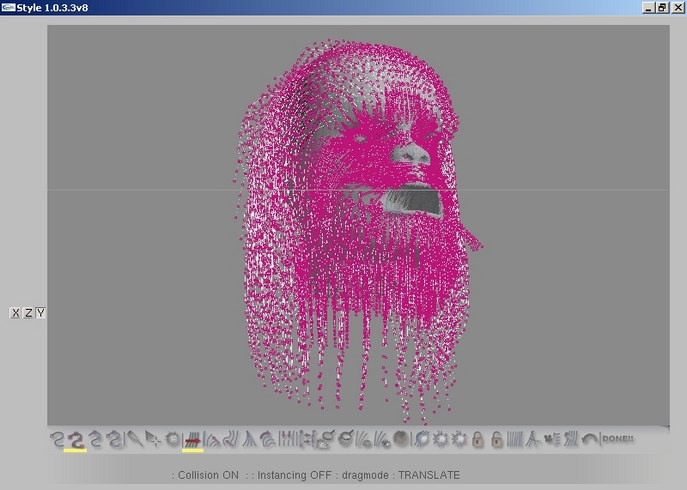Select the crossed hairs tool
This screenshot has height=490, width=687.
tap(571, 439)
